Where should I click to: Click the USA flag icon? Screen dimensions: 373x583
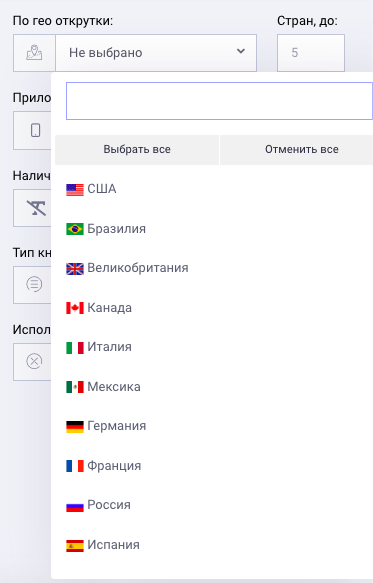[x=75, y=190]
